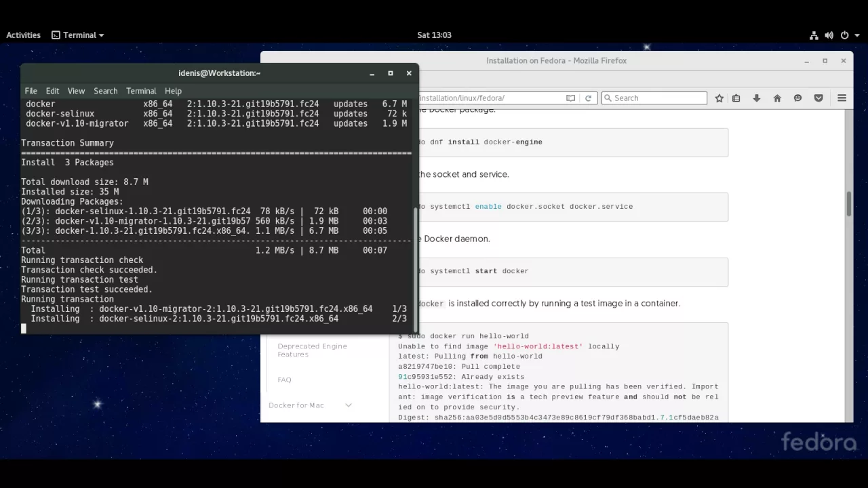Viewport: 868px width, 488px height.
Task: Click Running transaction check line
Action: coord(82,260)
